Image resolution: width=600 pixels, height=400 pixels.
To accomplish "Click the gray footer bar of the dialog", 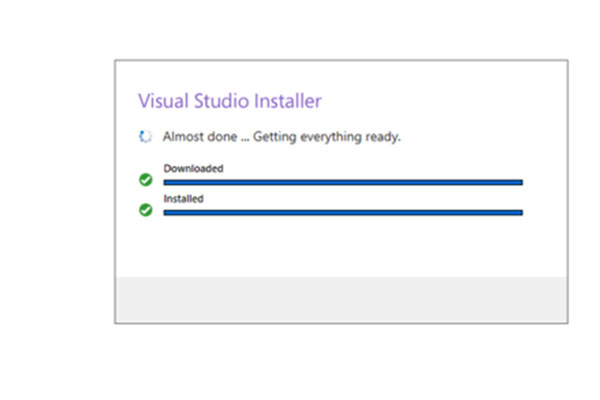I will pyautogui.click(x=341, y=300).
